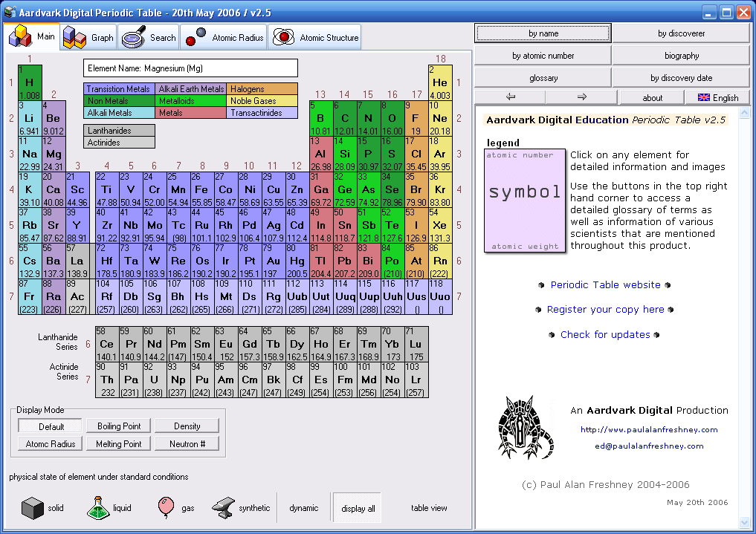Click Noble Gases legend swatch
Viewport: 756px width, 534px height.
(262, 101)
